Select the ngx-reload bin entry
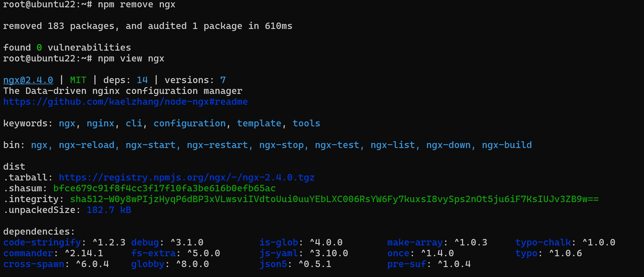Viewport: 644px width, 277px height. tap(86, 145)
